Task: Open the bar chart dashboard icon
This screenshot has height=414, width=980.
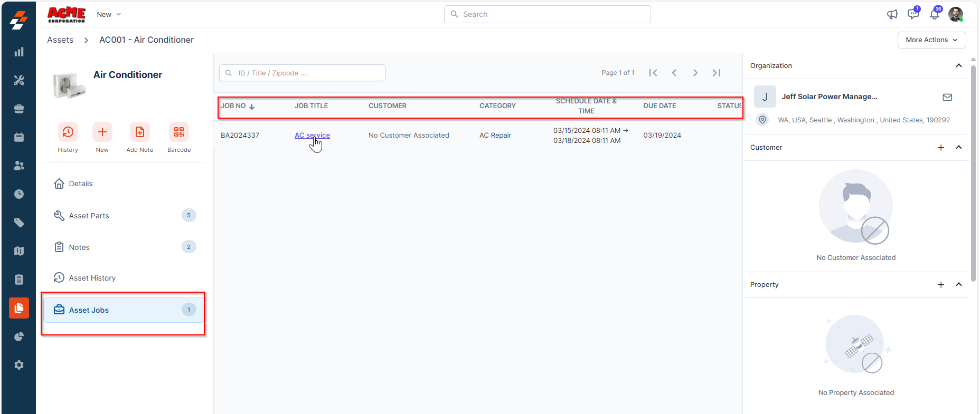Action: [19, 52]
